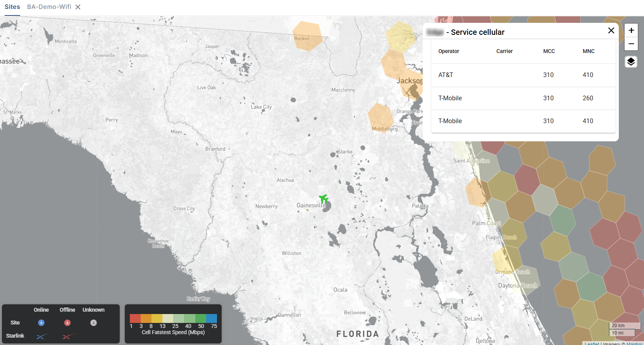Select the BA-Demo-Wifi tab
The width and height of the screenshot is (644, 345).
tap(49, 7)
